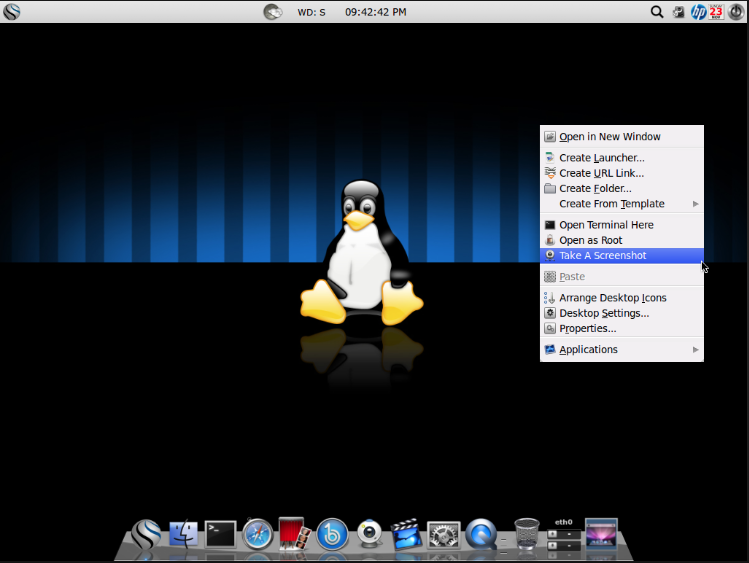749x563 pixels.
Task: Select Create Folder... menu entry
Action: (595, 188)
